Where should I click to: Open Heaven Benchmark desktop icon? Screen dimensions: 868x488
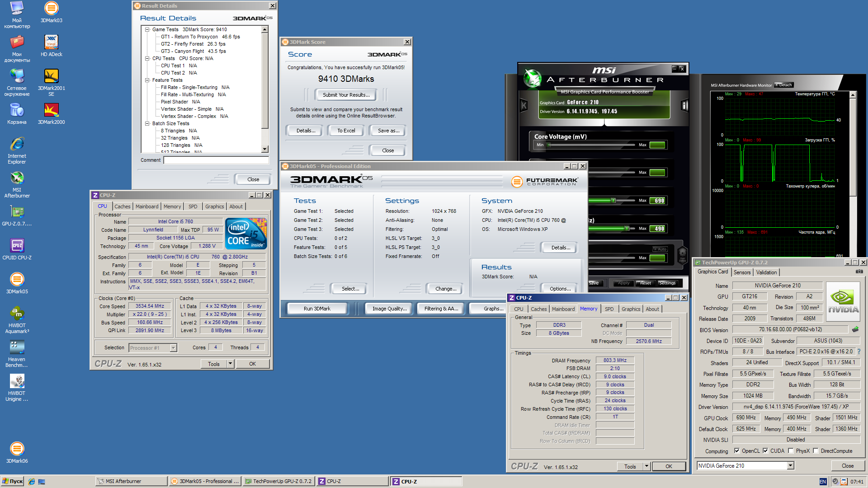[17, 354]
